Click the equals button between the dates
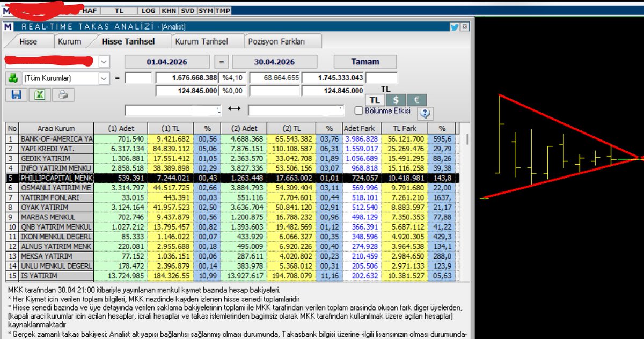This screenshot has width=644, height=339. [221, 62]
